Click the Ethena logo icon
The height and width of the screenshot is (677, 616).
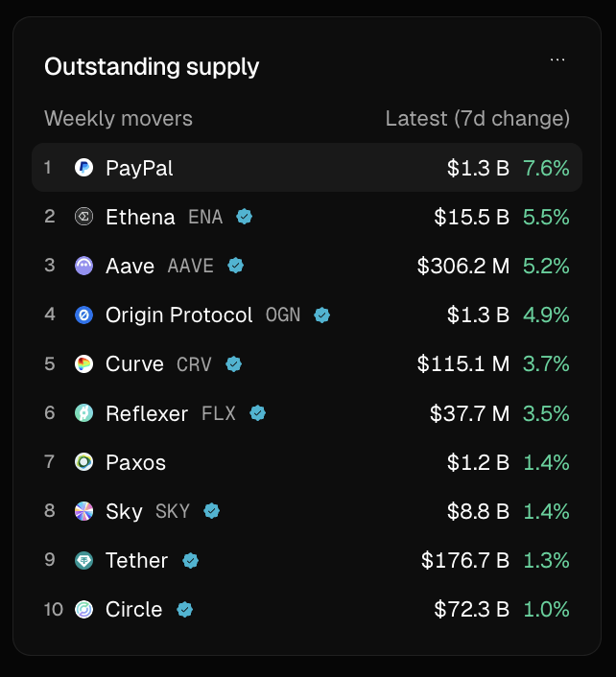pos(83,217)
